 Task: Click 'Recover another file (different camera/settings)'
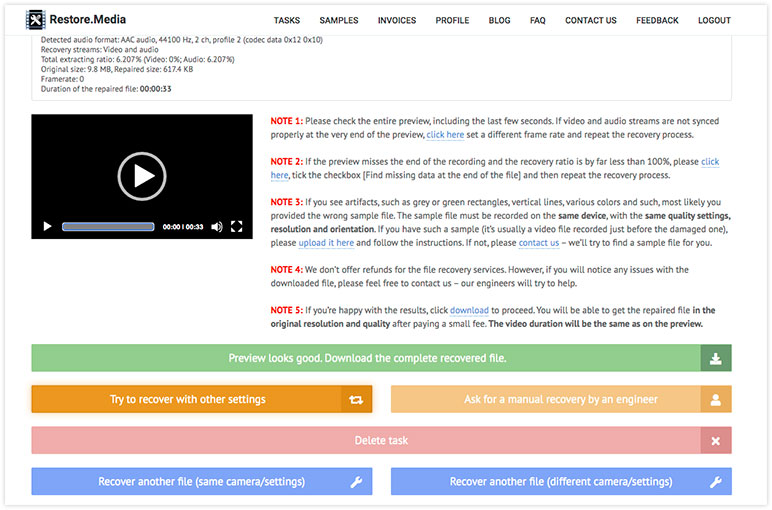tap(561, 481)
